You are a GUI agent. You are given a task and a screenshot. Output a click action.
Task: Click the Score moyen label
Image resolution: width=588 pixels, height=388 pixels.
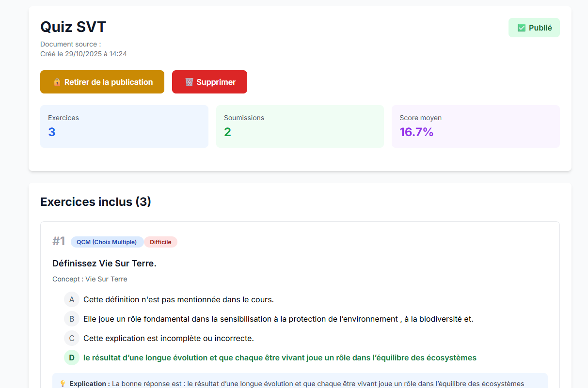click(x=420, y=118)
